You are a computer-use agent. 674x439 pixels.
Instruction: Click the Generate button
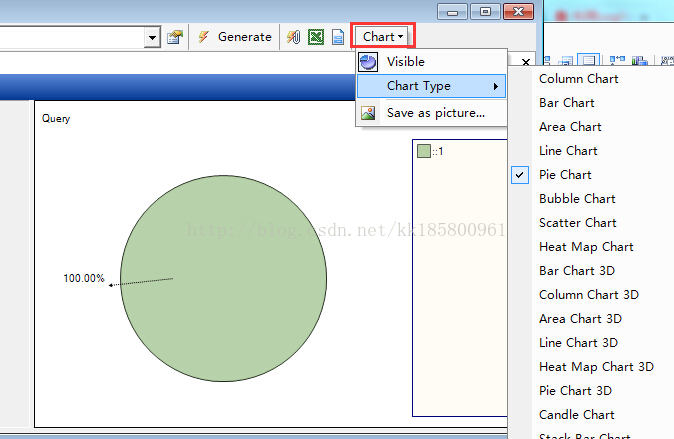click(x=235, y=37)
